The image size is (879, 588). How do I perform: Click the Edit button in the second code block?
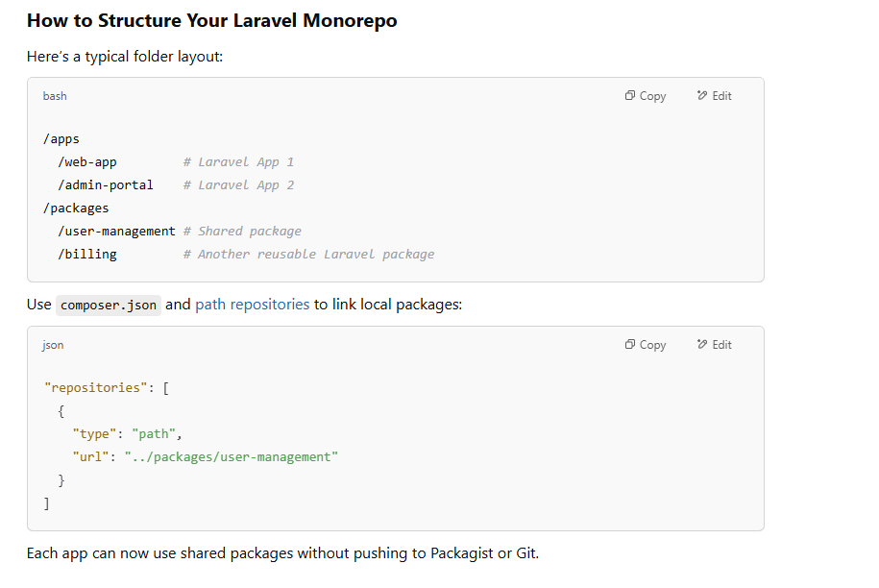[x=714, y=344]
